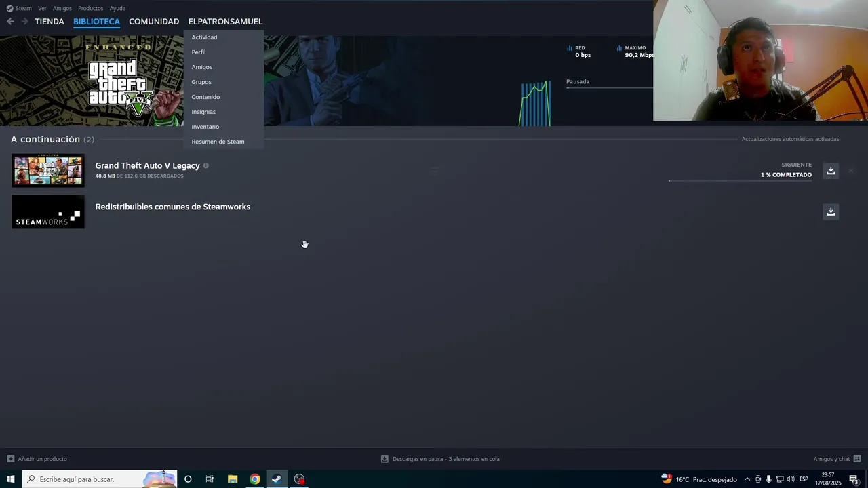The width and height of the screenshot is (868, 488).
Task: Show hidden system tray icons
Action: 747,479
